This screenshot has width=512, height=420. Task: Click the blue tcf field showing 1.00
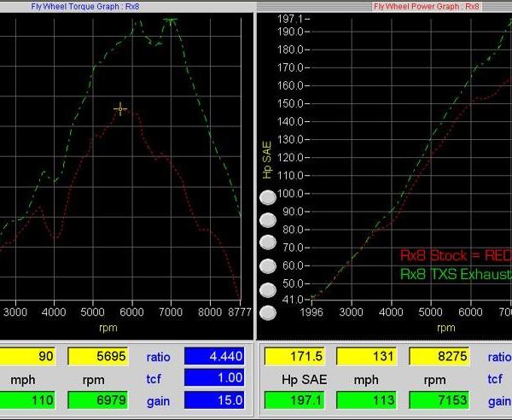coord(214,377)
